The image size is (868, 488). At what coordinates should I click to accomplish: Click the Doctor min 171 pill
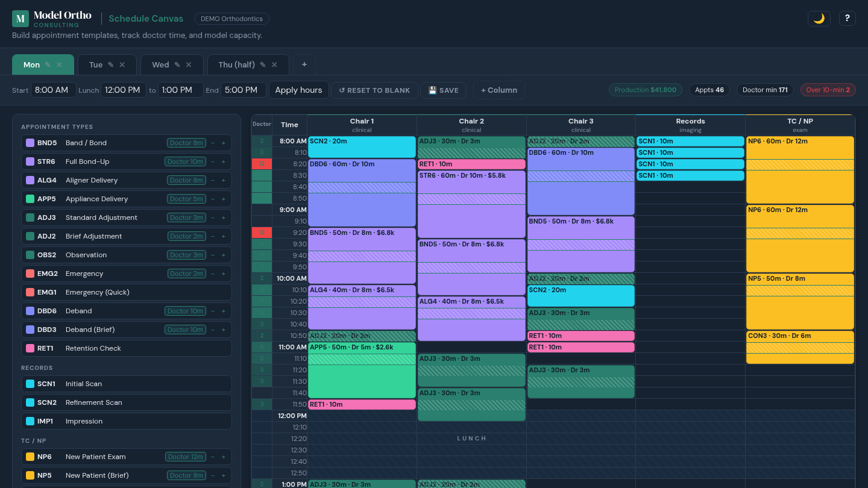(765, 90)
